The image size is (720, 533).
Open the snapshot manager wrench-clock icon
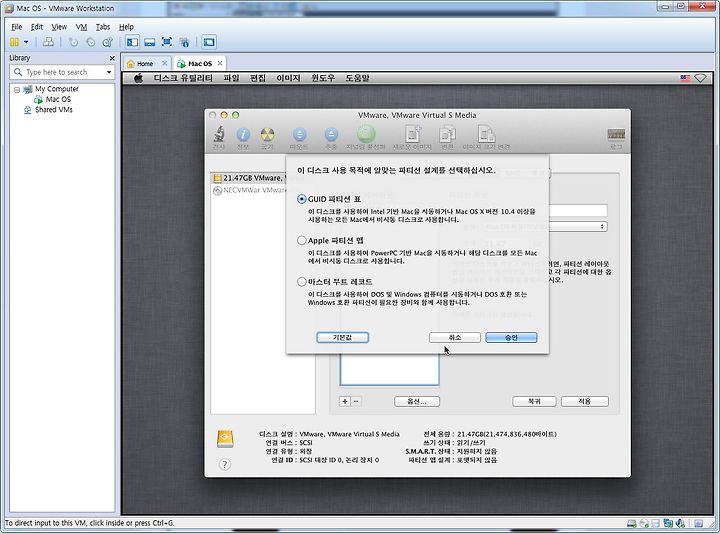pyautogui.click(x=108, y=42)
